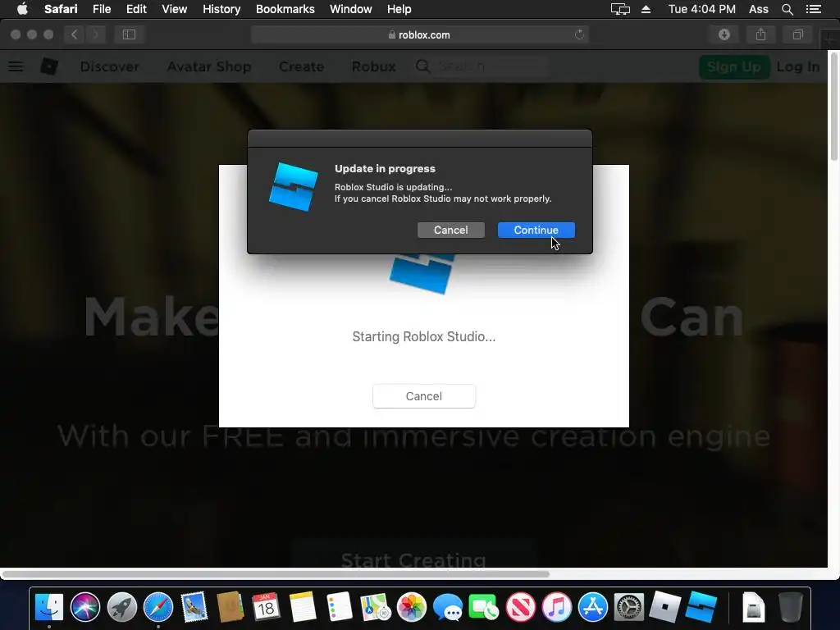Open Launchpad from the Dock
This screenshot has height=630, width=840.
[121, 607]
